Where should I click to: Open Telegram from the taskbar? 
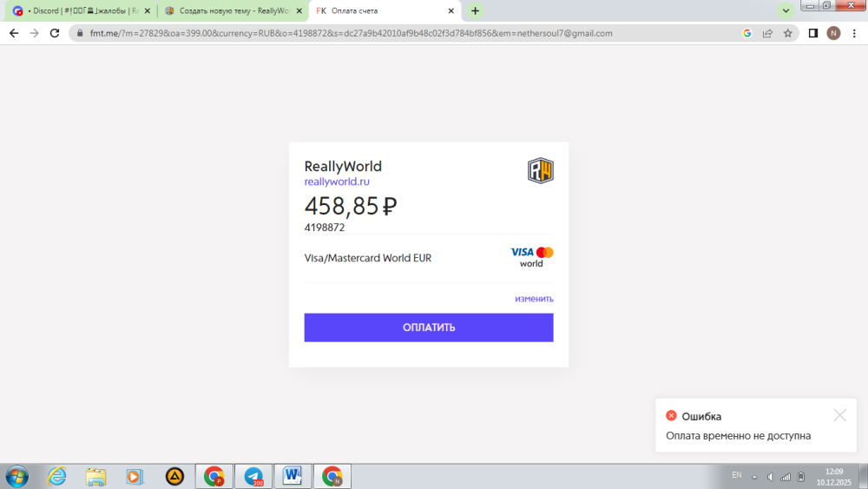click(253, 476)
